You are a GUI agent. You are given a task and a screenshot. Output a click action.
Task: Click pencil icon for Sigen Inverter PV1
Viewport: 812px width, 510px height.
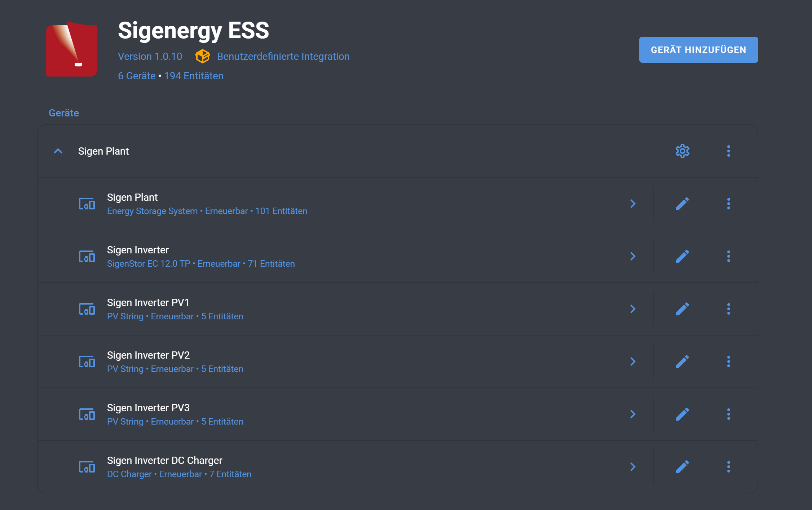[x=682, y=309]
